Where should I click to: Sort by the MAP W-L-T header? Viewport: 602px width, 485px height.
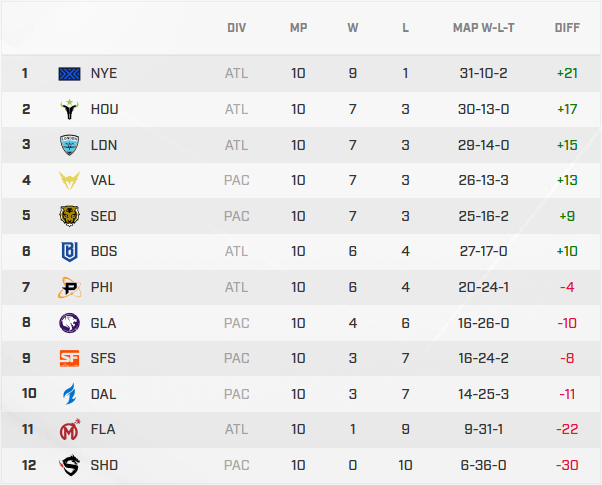click(x=482, y=28)
